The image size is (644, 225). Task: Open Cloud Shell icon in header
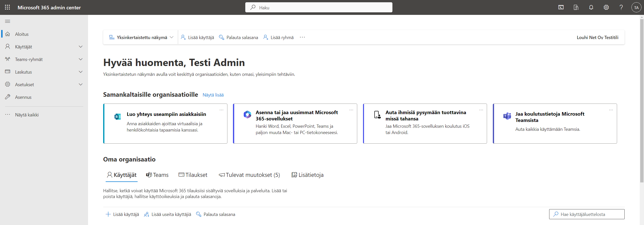point(561,7)
